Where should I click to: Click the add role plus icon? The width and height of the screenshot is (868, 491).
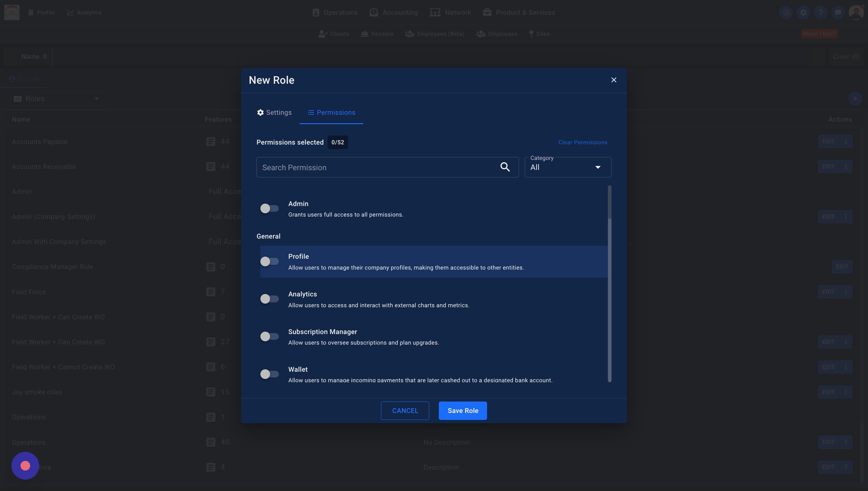click(854, 99)
